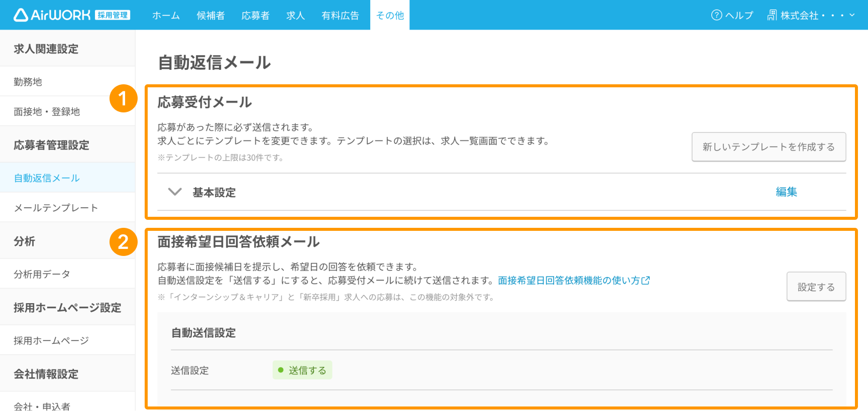Screen dimensions: 868x411
Task: Click 新しいテンプレートを作成する button
Action: 769,147
